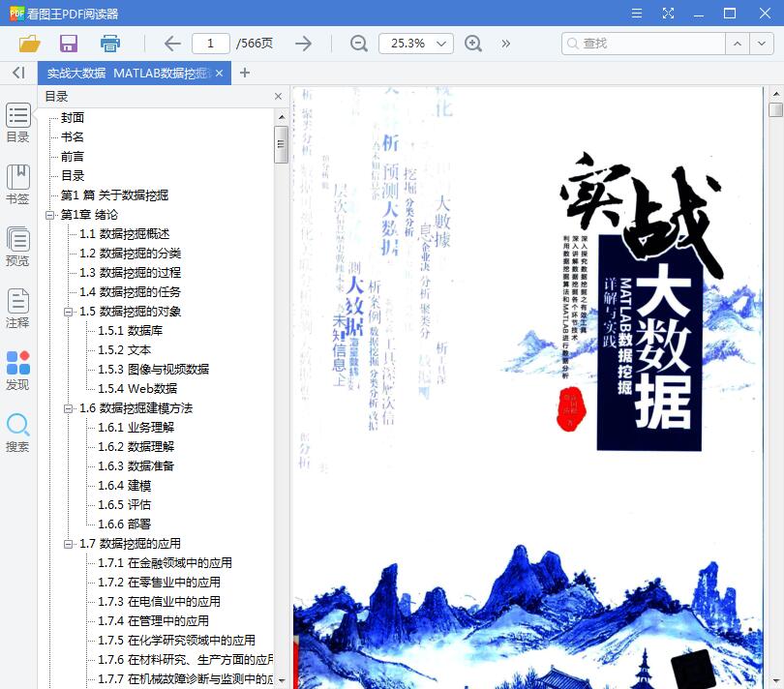Switch to the 实战大数据 MATLAB数据挖掘 tab

129,74
